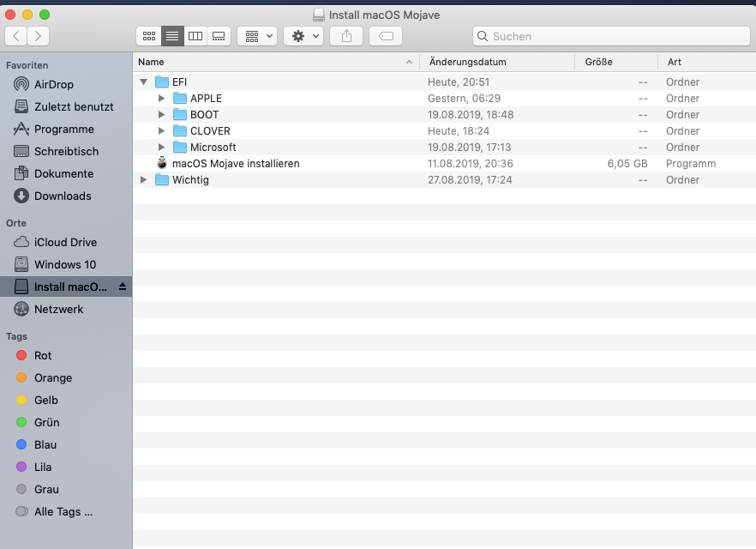The width and height of the screenshot is (756, 549).
Task: Select the BOOT folder icon
Action: point(180,115)
